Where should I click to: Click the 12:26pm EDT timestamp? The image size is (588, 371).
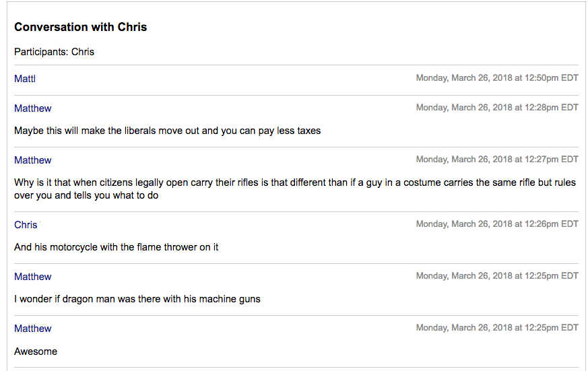(497, 224)
